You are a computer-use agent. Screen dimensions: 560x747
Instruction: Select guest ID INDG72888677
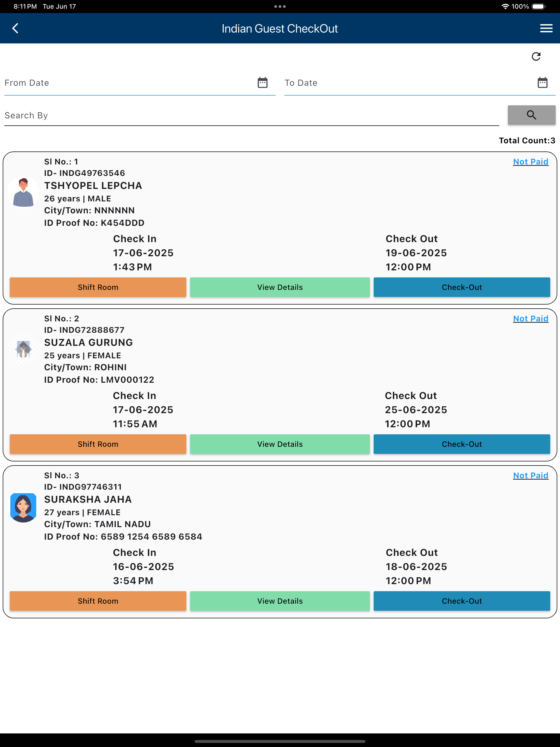click(84, 330)
